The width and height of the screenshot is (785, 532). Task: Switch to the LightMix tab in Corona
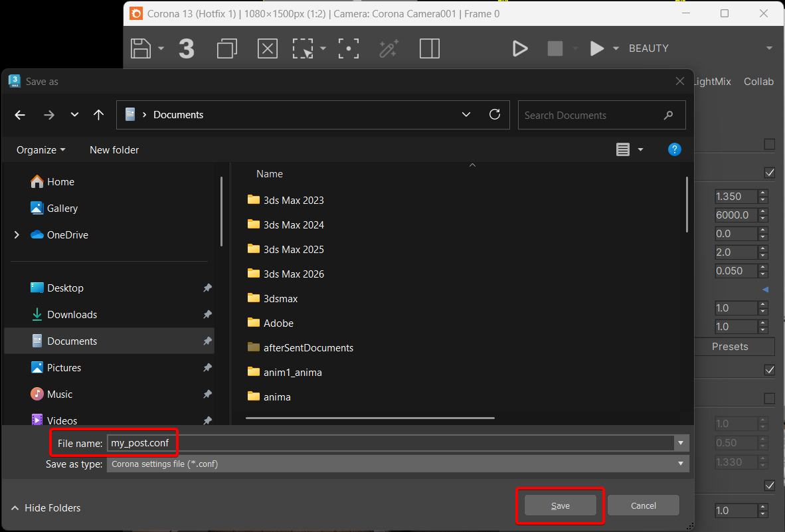tap(712, 82)
